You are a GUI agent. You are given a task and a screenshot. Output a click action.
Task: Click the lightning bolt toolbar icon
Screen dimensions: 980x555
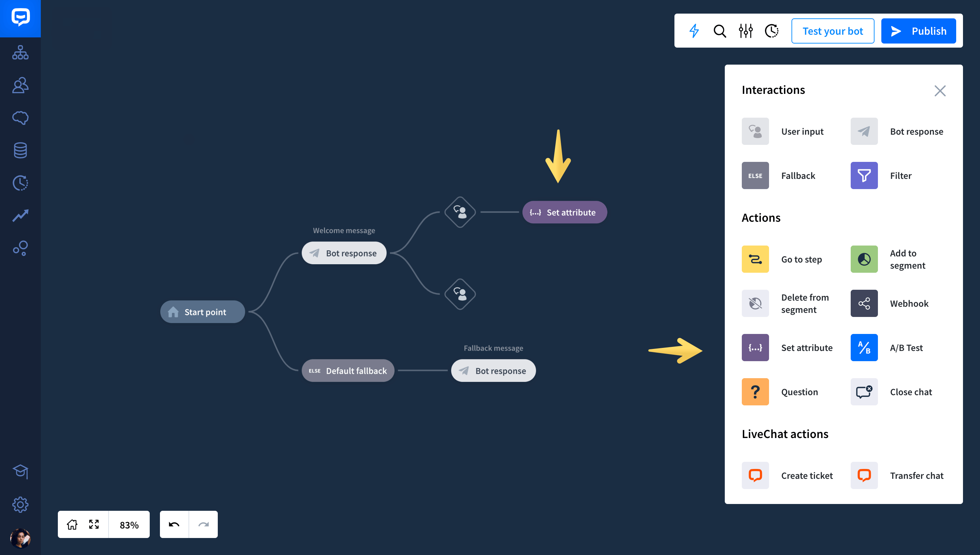695,31
